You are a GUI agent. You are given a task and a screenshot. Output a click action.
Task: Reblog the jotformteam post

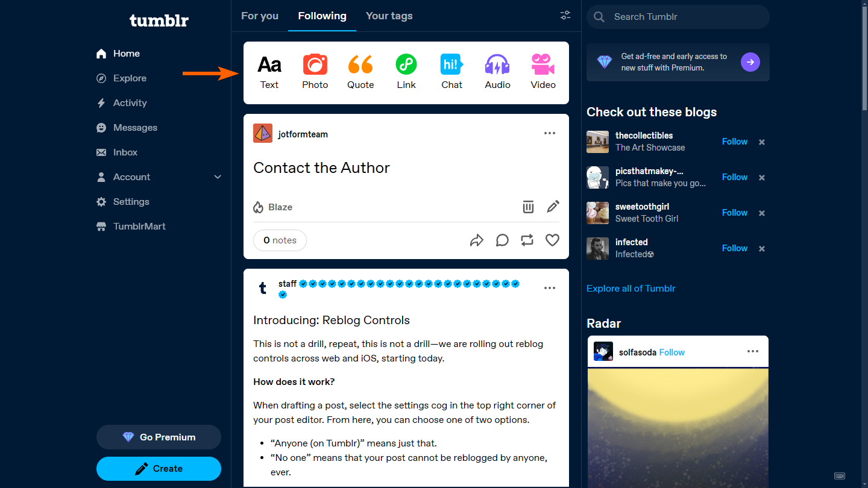coord(527,240)
